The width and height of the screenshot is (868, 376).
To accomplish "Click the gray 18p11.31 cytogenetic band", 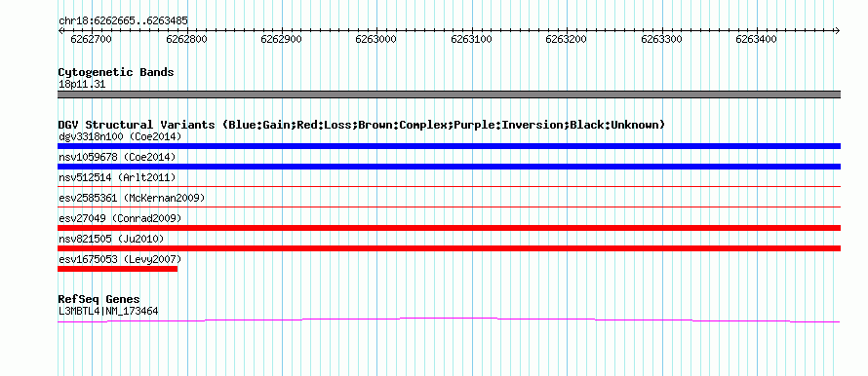I will (449, 94).
